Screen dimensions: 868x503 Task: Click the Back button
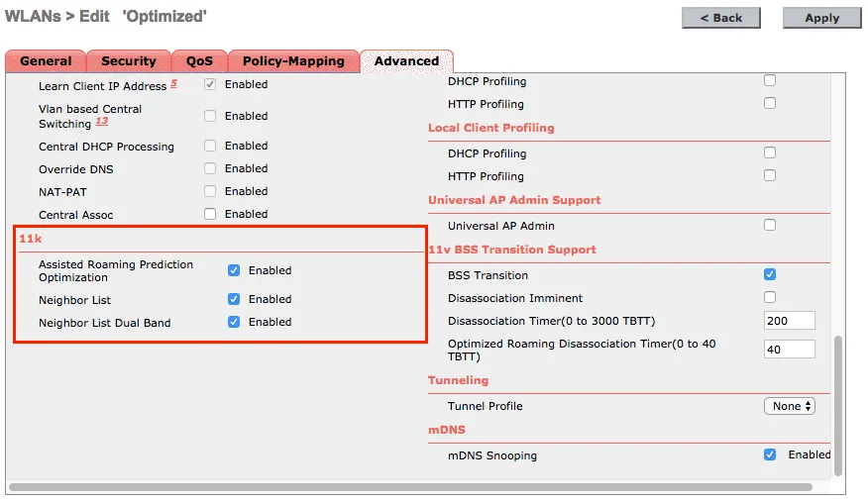[720, 18]
